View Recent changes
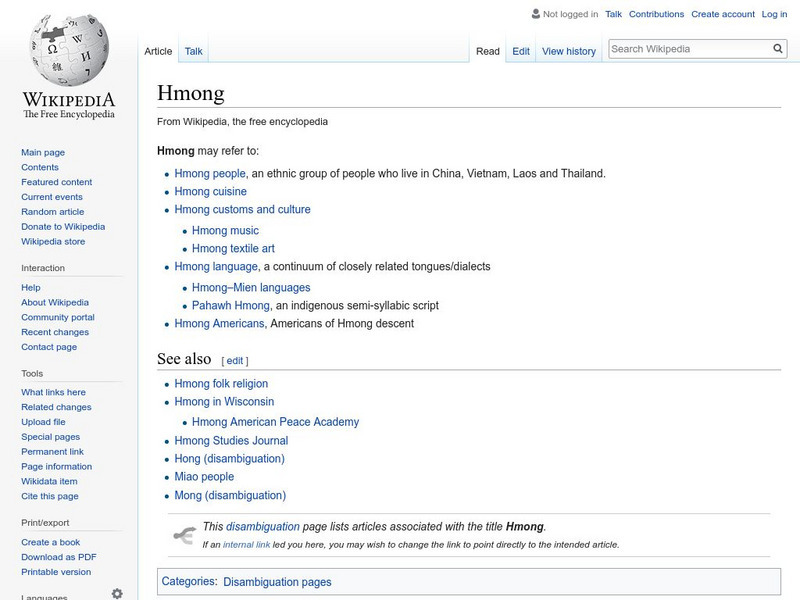800x600 pixels. 55,332
